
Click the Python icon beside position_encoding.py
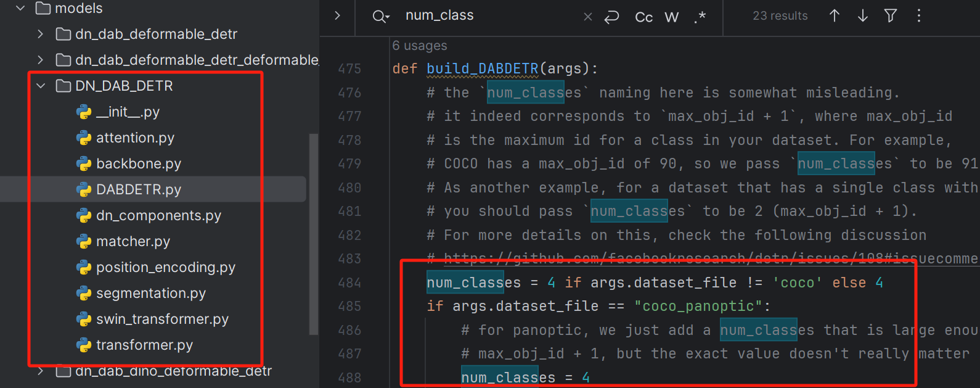[x=84, y=267]
